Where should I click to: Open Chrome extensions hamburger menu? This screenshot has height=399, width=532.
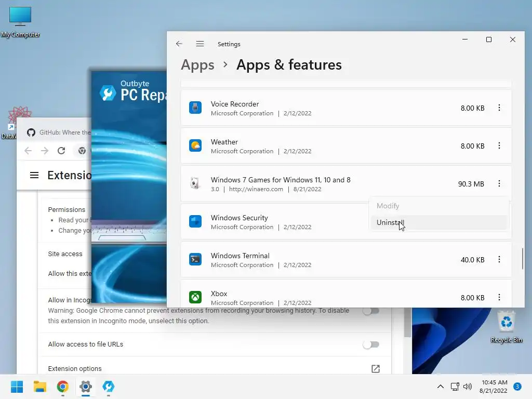[34, 175]
